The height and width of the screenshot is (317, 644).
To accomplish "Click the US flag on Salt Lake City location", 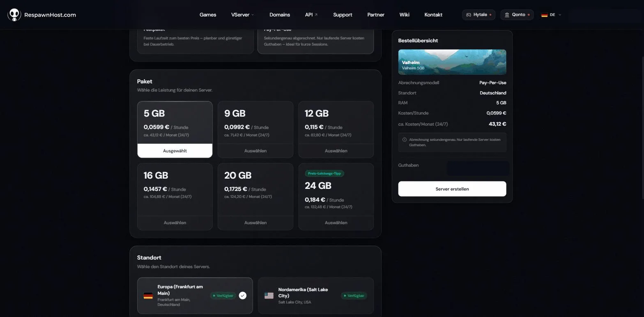I will coord(269,296).
